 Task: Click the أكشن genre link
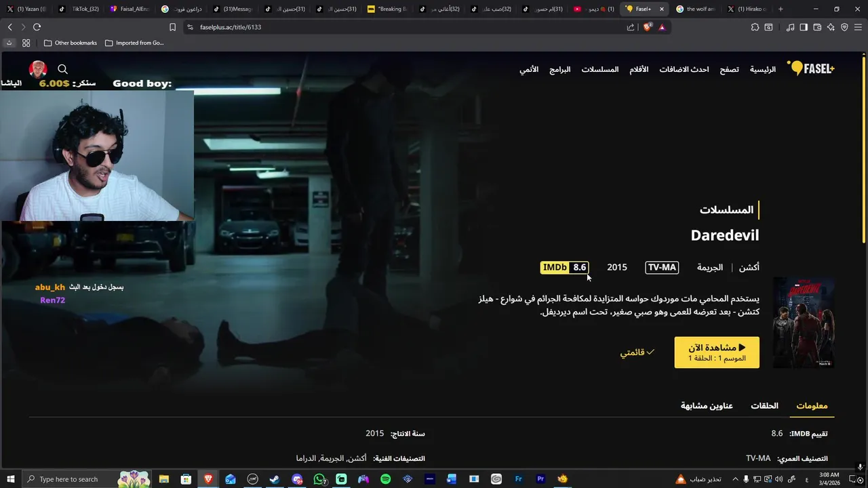point(749,267)
